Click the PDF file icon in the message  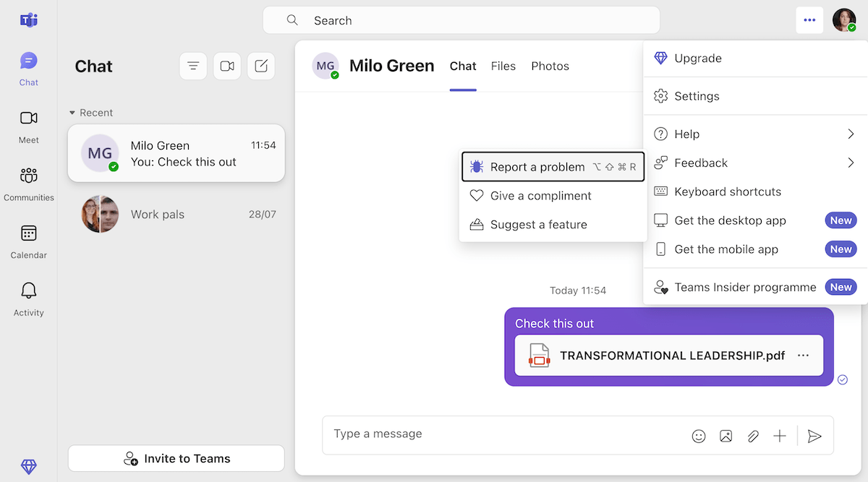(x=539, y=356)
